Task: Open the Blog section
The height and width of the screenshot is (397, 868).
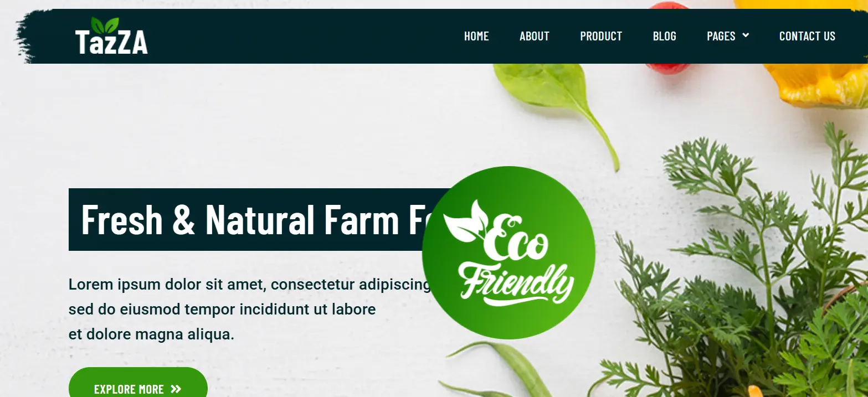Action: tap(665, 36)
